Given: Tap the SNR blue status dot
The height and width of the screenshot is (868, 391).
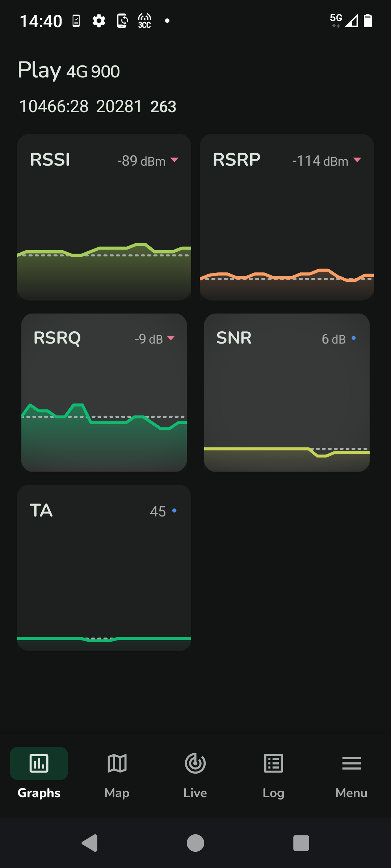Looking at the screenshot, I should (354, 338).
